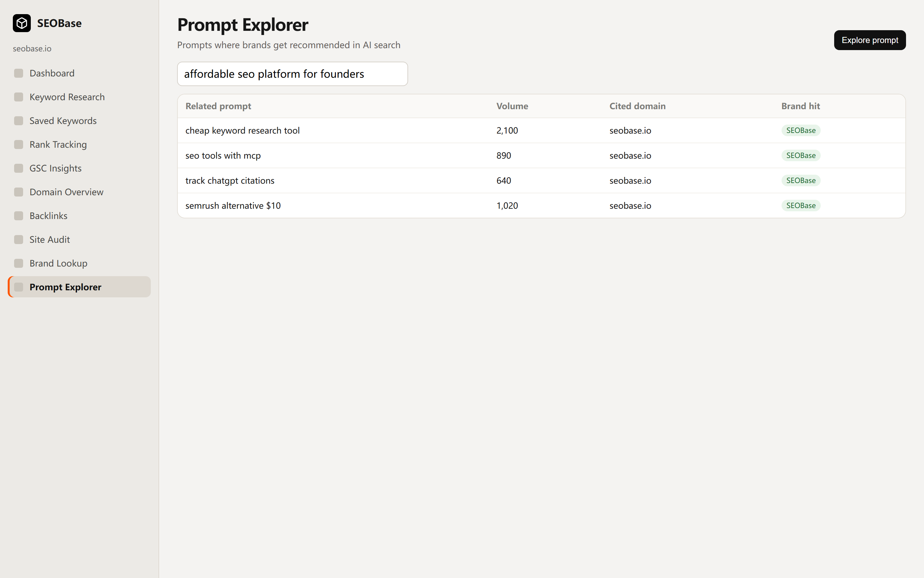Click the Keyword Research sidebar icon
This screenshot has height=578, width=924.
(x=18, y=97)
